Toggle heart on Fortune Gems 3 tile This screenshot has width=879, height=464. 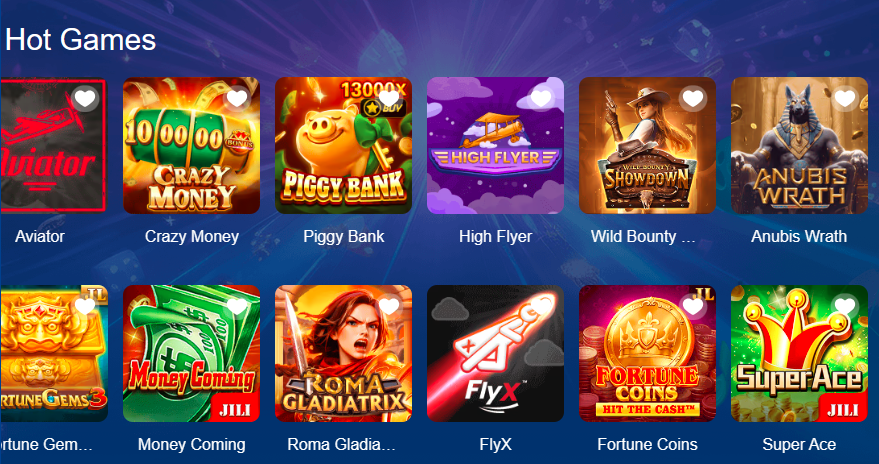[85, 307]
